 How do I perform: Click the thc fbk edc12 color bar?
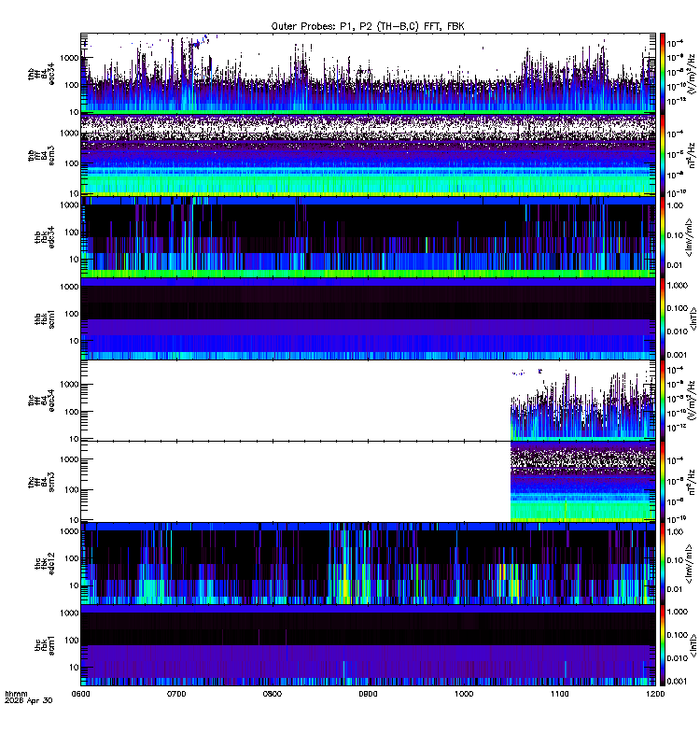(x=662, y=564)
